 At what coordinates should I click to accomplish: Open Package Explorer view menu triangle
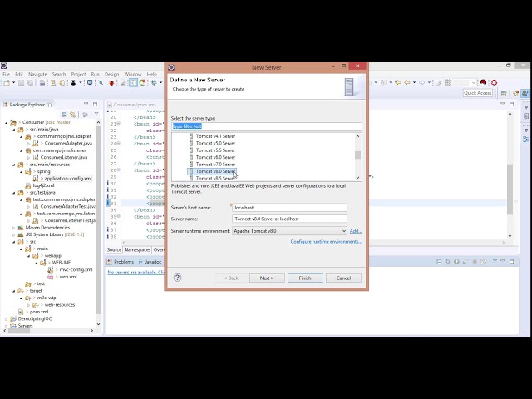click(96, 114)
